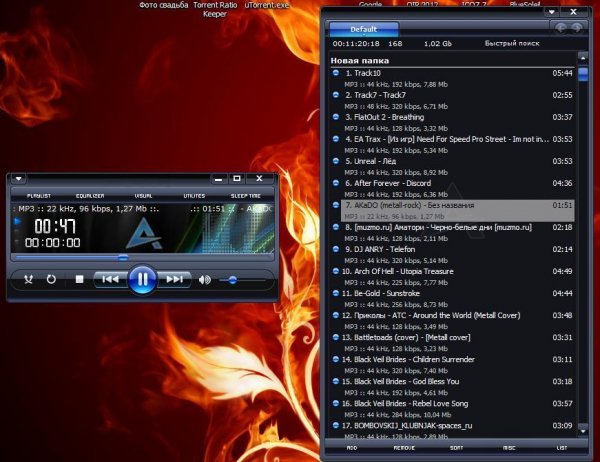Viewport: 600px width, 462px height.
Task: Mute sound via speaker icon
Action: coord(205,280)
